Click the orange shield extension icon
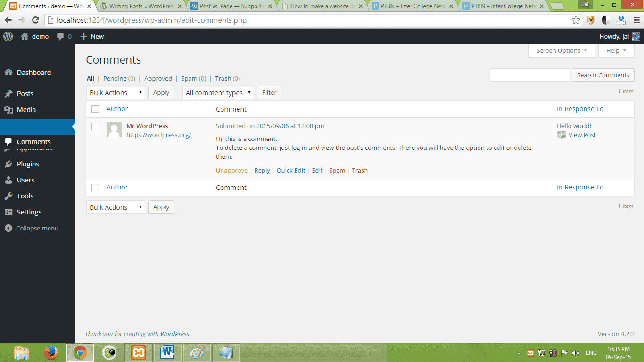Screen dimensions: 644x362 click(x=591, y=20)
